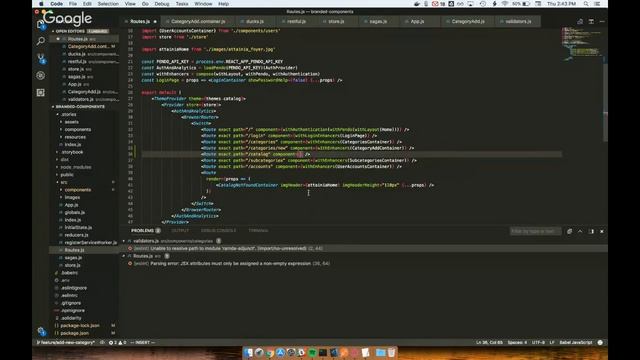Maximize the panel with the up chevron

coord(580,231)
